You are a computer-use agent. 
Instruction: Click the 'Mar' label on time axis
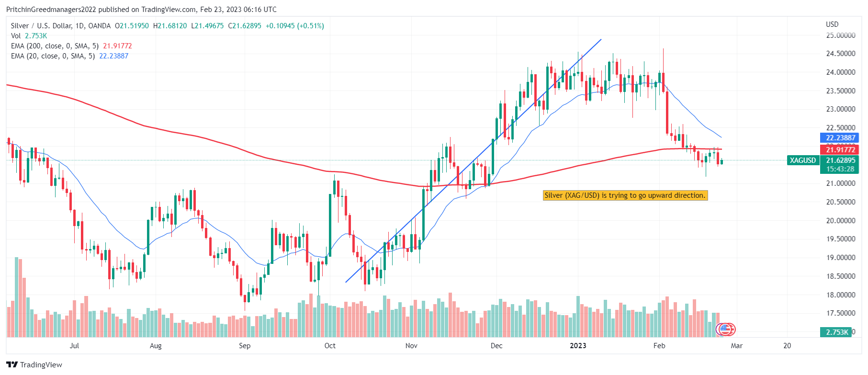click(x=737, y=346)
